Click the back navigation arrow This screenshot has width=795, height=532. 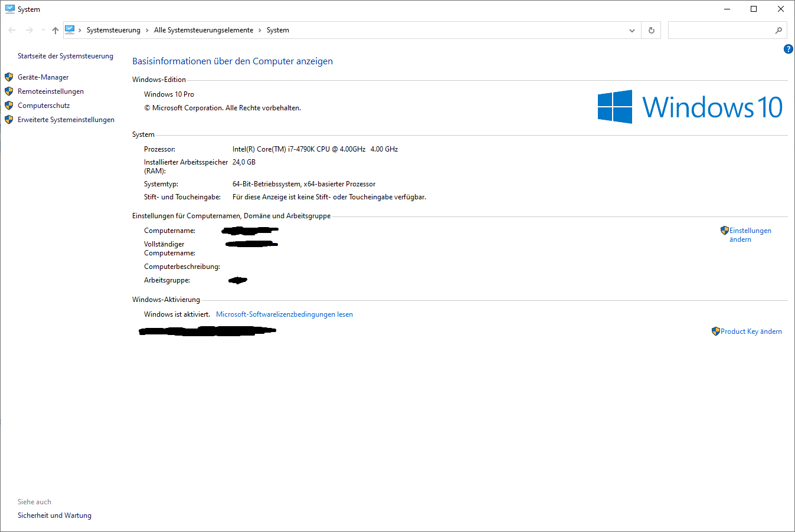coord(12,30)
